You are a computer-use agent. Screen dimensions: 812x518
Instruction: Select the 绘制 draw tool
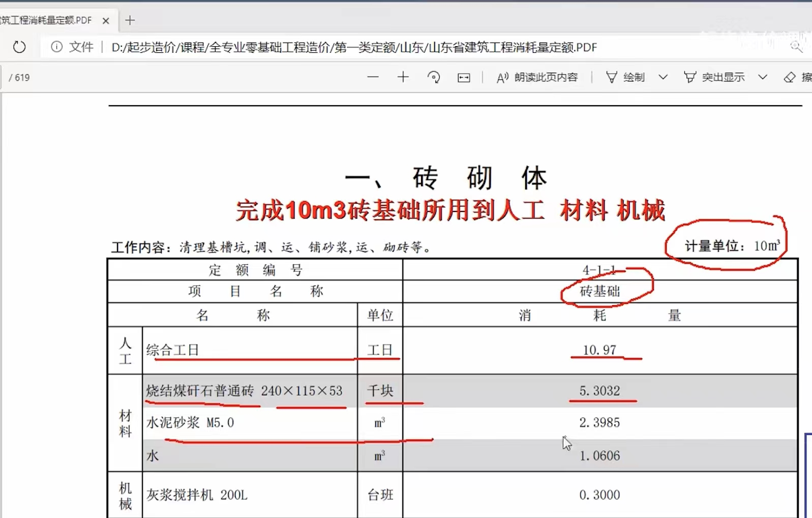tap(625, 77)
